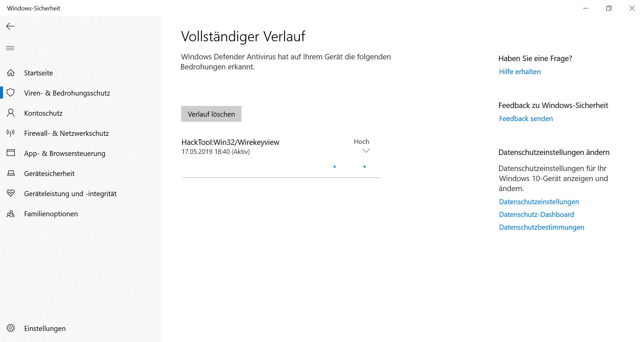Open Einstellungen with the gear icon

[11, 328]
